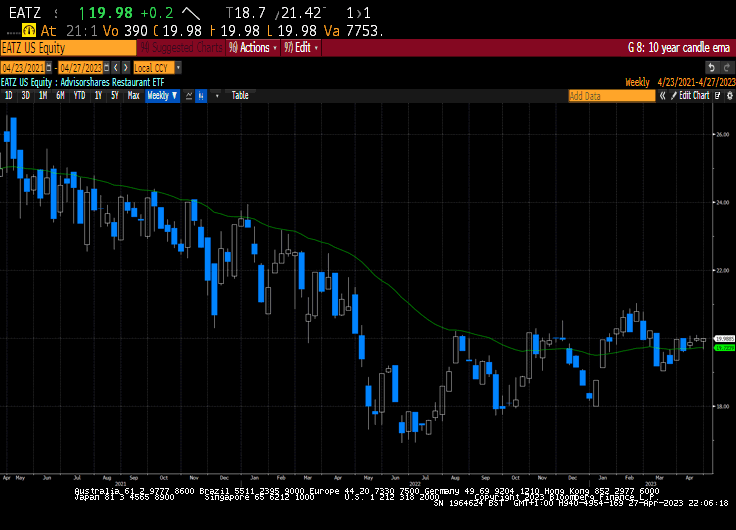Open the Edit menu
Viewport: 736px width, 530px height.
pos(301,47)
